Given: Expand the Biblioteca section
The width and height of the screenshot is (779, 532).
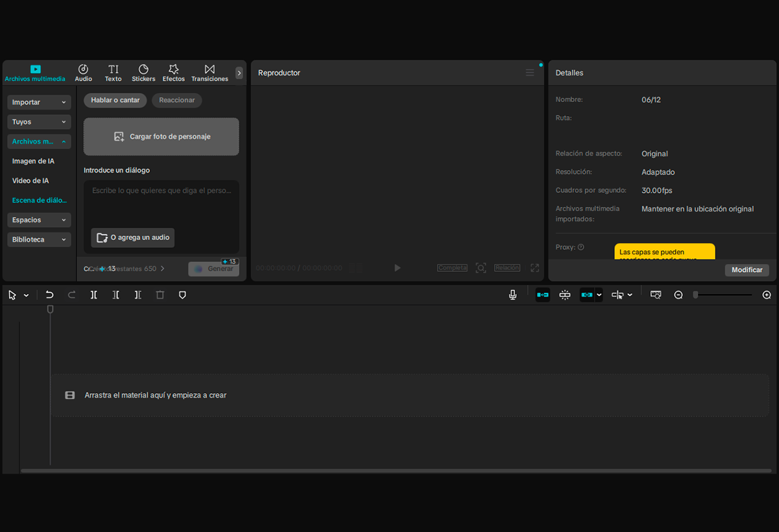Looking at the screenshot, I should click(x=39, y=239).
